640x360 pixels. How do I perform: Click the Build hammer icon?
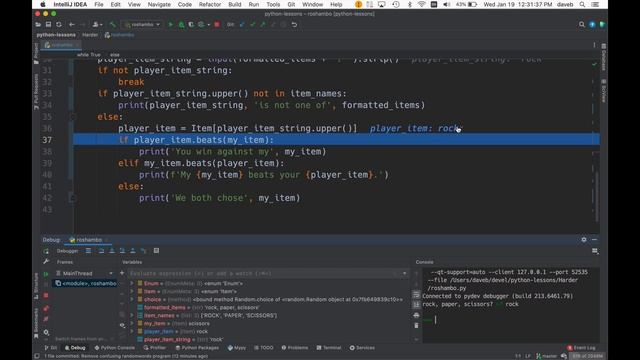[113, 24]
